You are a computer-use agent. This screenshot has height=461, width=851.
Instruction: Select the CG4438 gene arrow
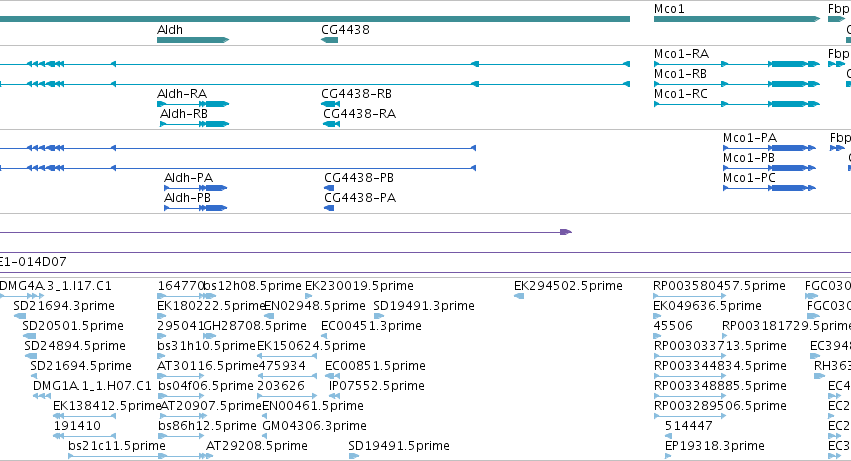tap(329, 40)
